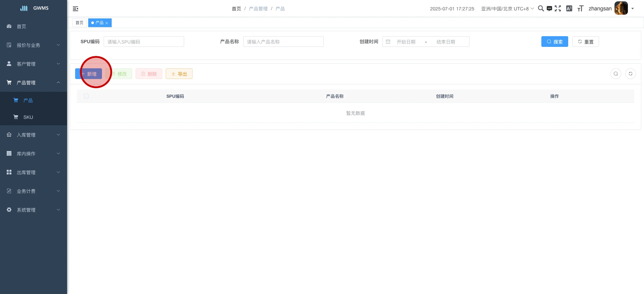This screenshot has width=644, height=294.
Task: Refresh the table with round refresh icon
Action: (x=631, y=74)
